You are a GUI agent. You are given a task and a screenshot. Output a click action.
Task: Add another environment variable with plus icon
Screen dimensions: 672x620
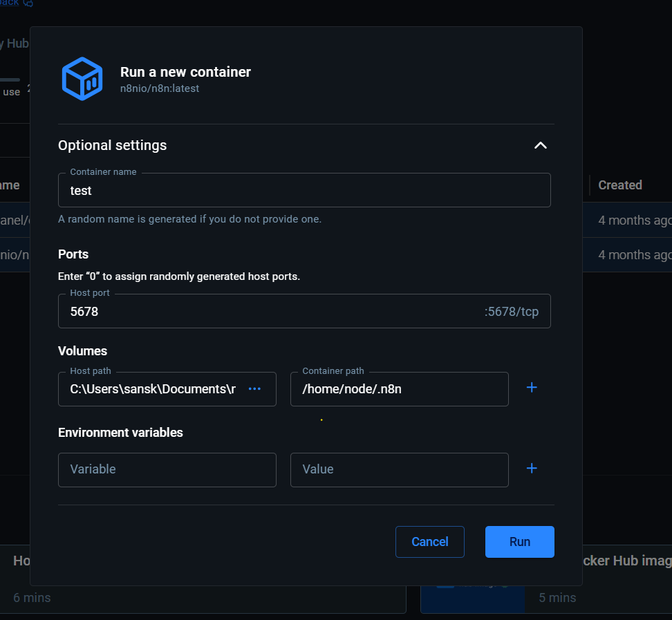point(532,469)
